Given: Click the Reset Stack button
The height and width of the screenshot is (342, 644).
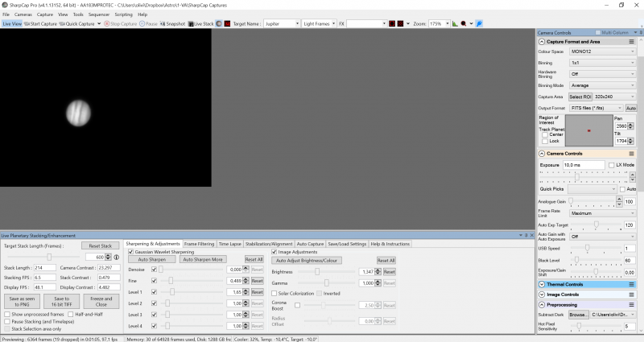Looking at the screenshot, I should 100,245.
